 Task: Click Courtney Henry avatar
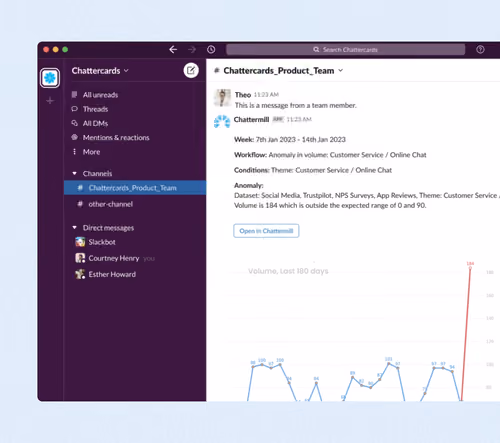80,258
